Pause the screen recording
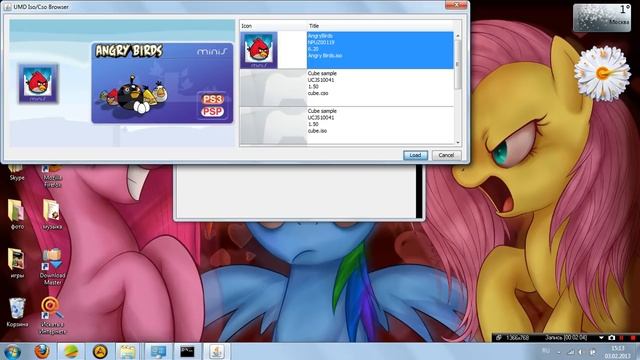The height and width of the screenshot is (360, 640). point(622,338)
